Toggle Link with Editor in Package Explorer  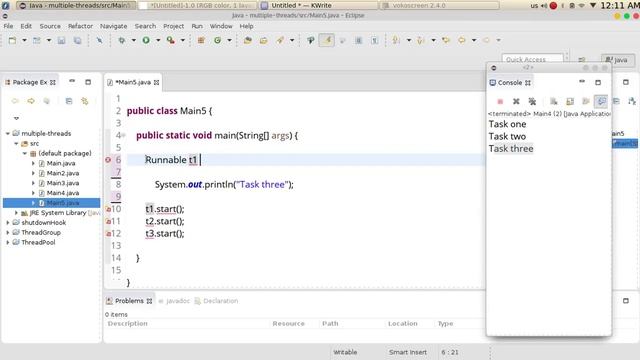pyautogui.click(x=84, y=101)
